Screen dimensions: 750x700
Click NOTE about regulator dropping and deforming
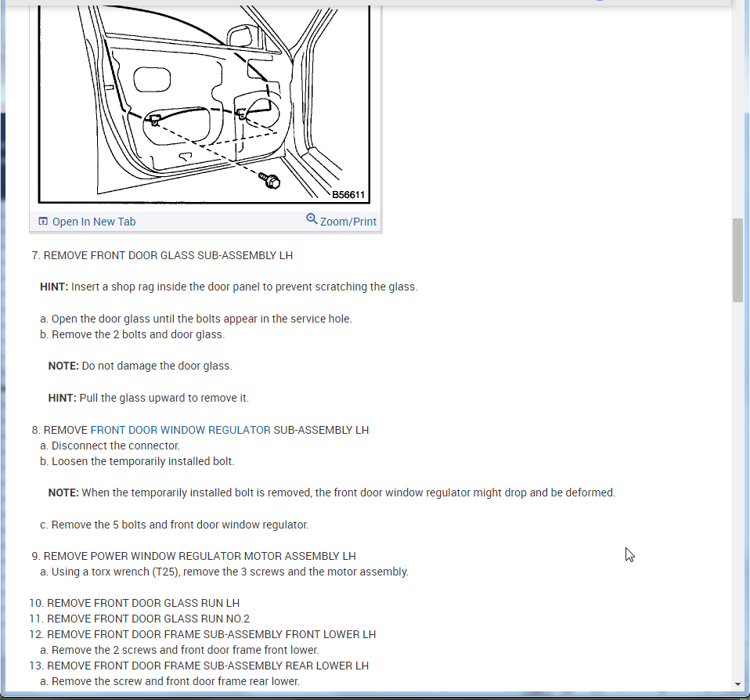click(x=331, y=493)
